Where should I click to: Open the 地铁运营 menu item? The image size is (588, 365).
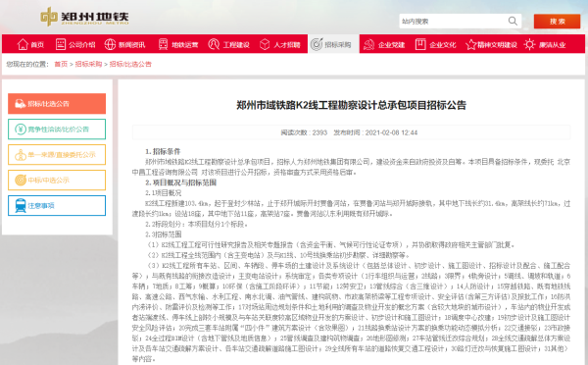point(178,44)
